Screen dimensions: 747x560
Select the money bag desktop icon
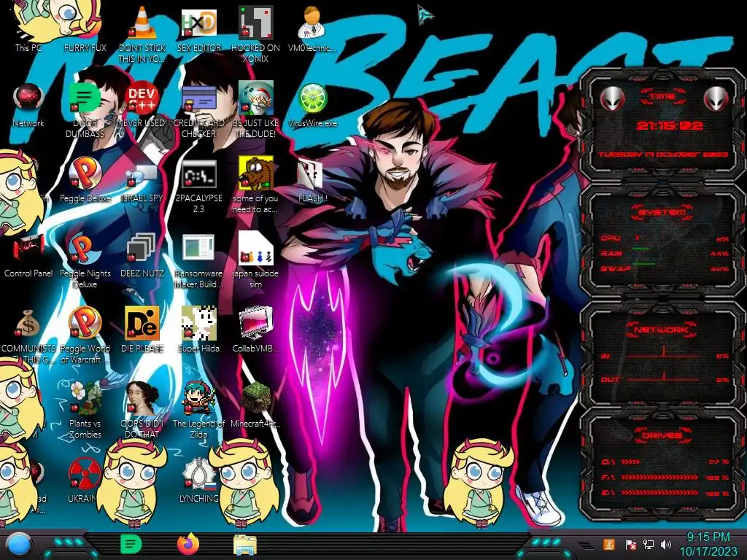click(x=28, y=324)
